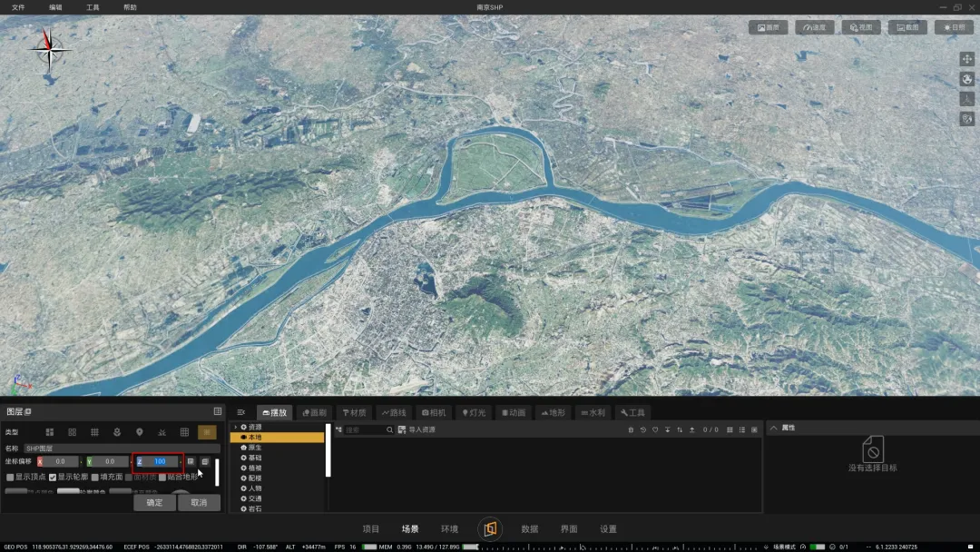
Task: Click the large thumbnail view icon
Action: pos(754,429)
